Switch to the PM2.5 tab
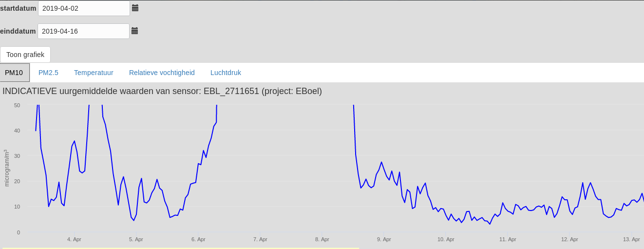 48,73
